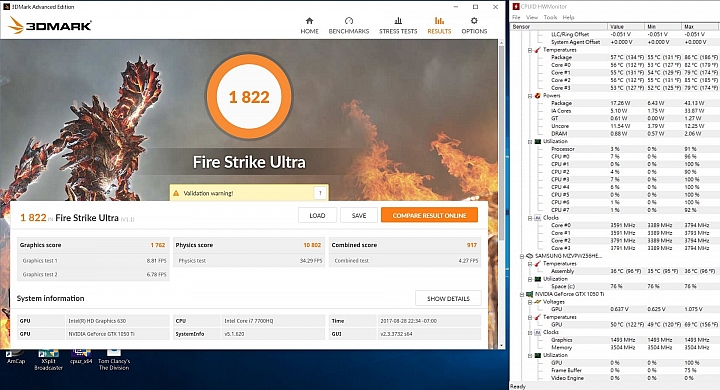Click the Graphics test 2 row
This screenshot has height=390, width=720.
(x=93, y=274)
